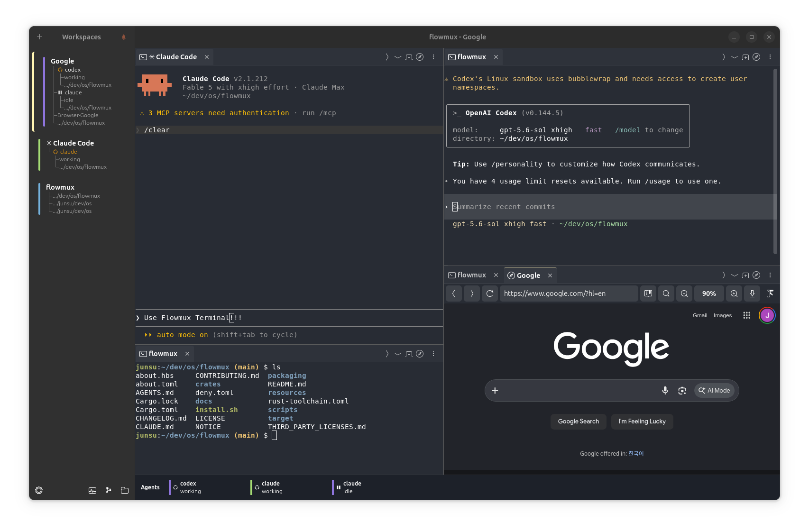The width and height of the screenshot is (809, 532).
Task: Click compass icon in the ls terminal pane header
Action: click(420, 354)
